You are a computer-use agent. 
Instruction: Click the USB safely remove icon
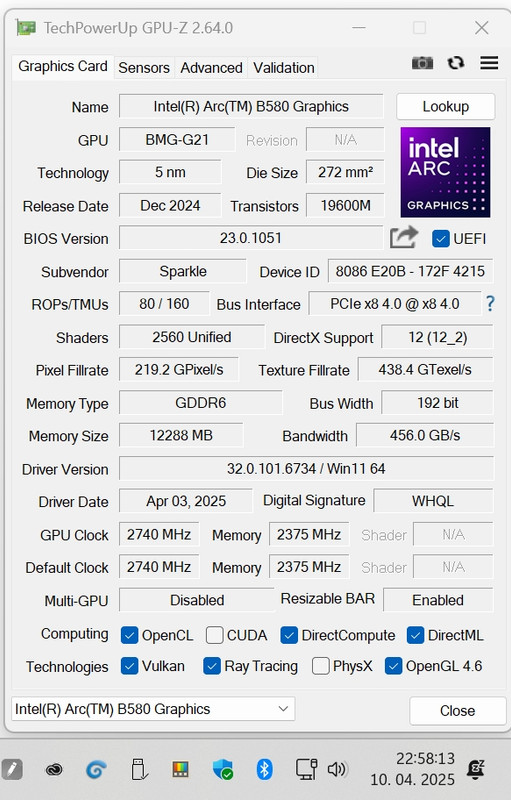[x=139, y=769]
